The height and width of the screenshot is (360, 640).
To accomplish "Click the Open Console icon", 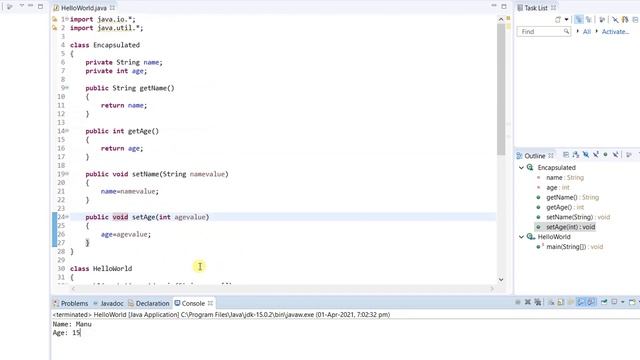I will (x=632, y=302).
